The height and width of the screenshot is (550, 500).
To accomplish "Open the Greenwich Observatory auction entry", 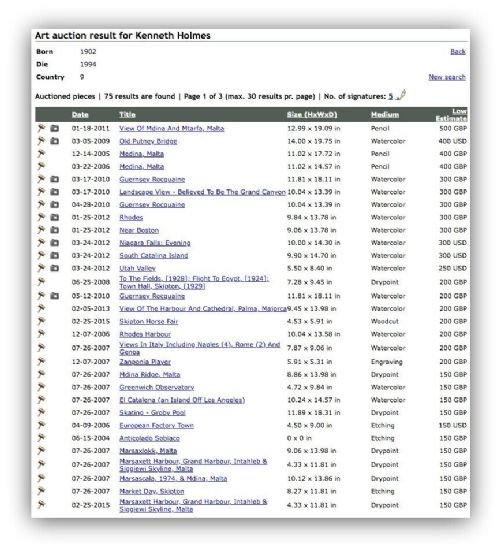I will click(x=156, y=387).
